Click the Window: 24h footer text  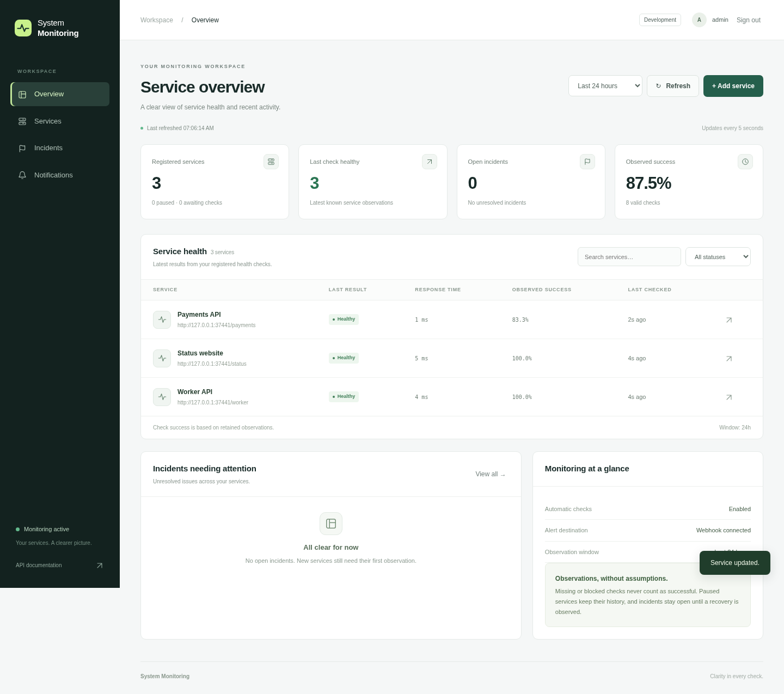pos(735,428)
